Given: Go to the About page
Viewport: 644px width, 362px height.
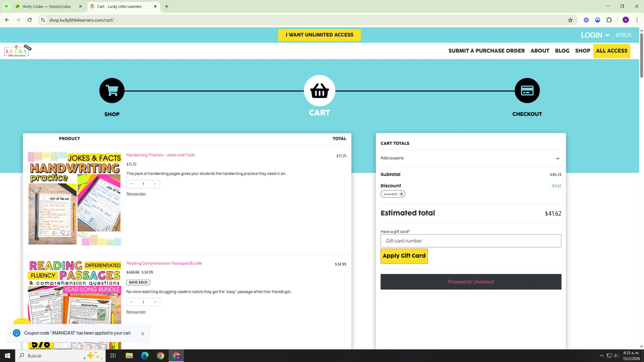Looking at the screenshot, I should point(540,51).
